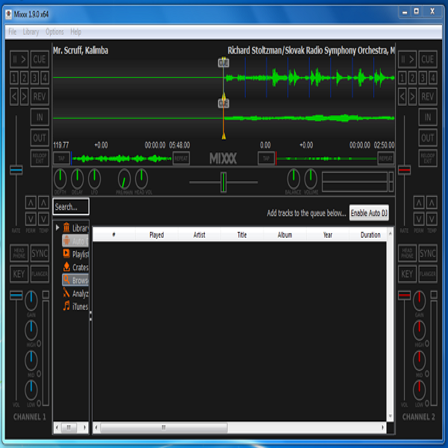The height and width of the screenshot is (448, 448).
Task: Toggle the Channel 2 KEY lock
Action: tap(407, 274)
